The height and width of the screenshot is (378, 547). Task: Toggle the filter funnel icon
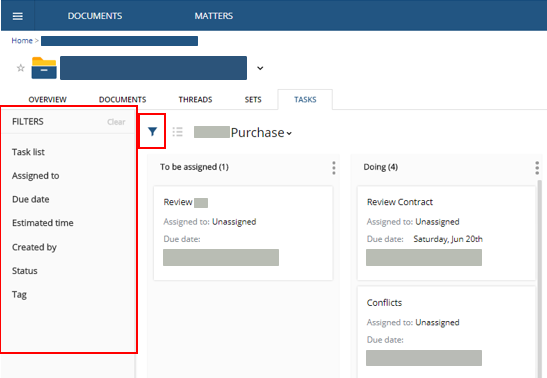[152, 131]
